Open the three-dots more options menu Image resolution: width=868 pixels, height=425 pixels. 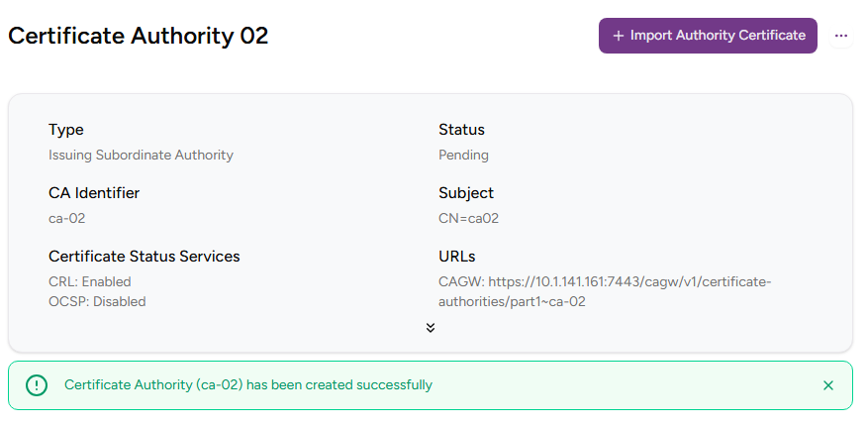coord(841,36)
